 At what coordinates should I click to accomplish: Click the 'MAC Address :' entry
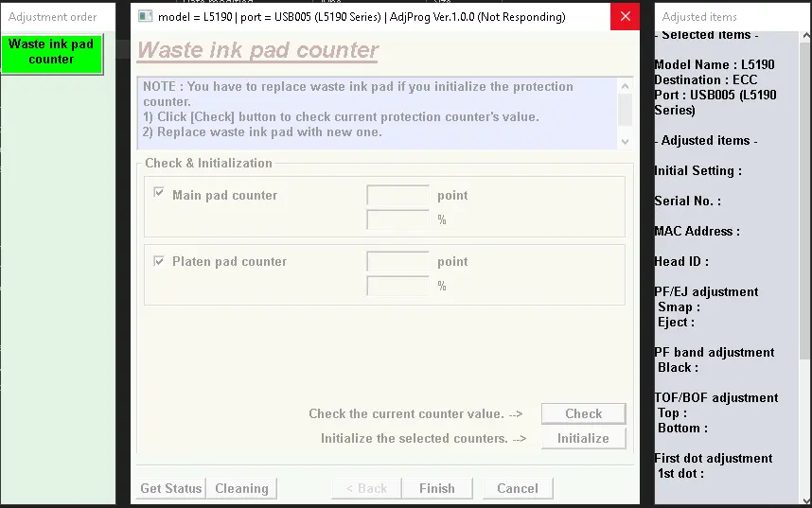697,231
